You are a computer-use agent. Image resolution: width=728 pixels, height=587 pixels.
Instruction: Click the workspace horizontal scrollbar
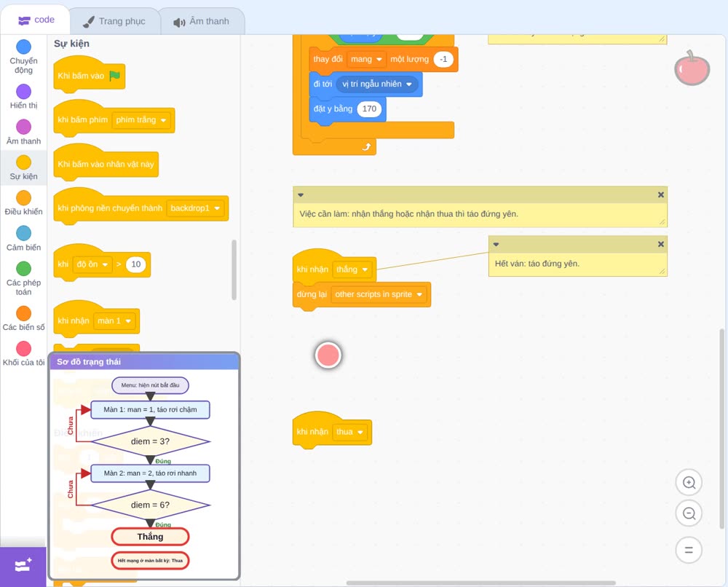tap(481, 583)
